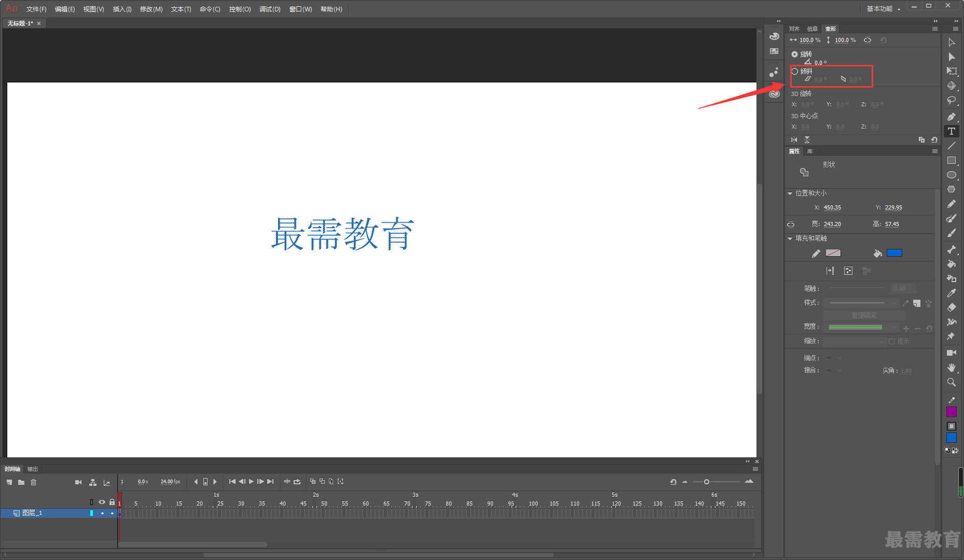
Task: Toggle lock all layers icon
Action: (x=112, y=502)
